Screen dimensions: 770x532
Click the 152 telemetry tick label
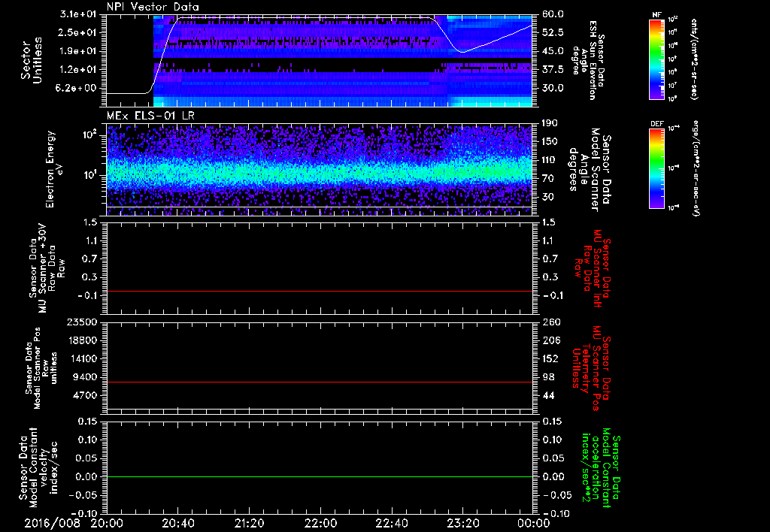point(550,358)
